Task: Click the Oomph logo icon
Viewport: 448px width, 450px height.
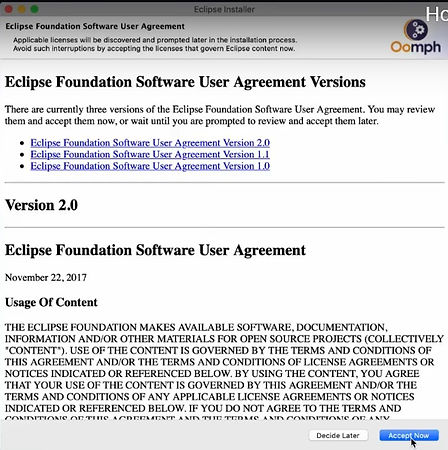Action: [x=416, y=37]
